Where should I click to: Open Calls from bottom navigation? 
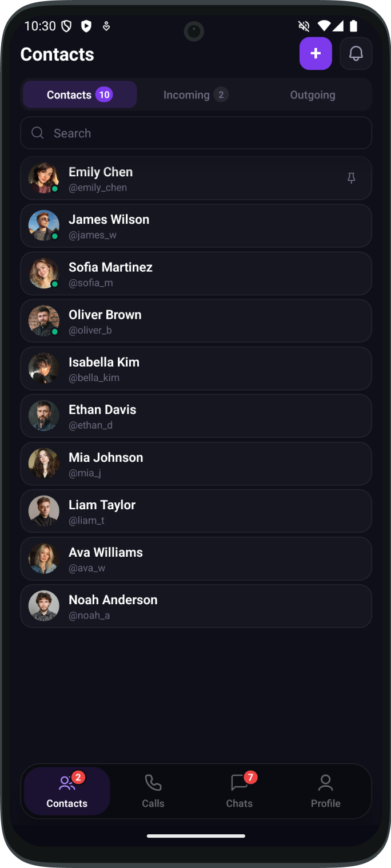[x=153, y=791]
